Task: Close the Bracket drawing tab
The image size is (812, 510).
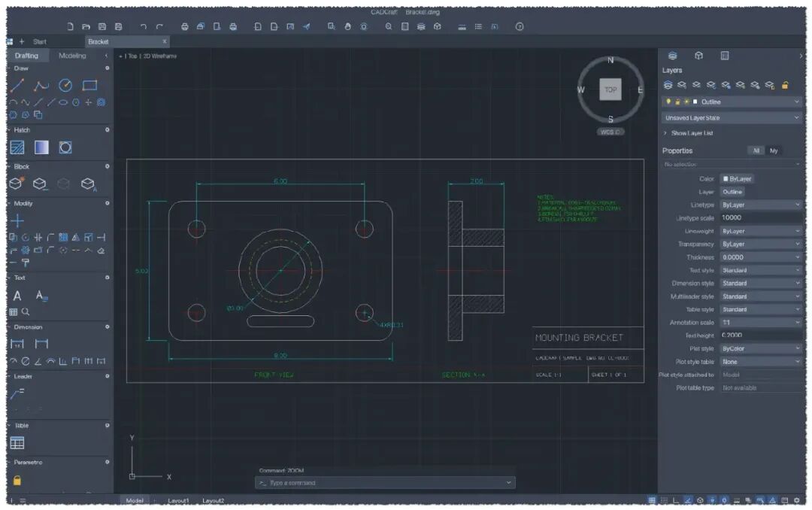Action: pos(165,41)
